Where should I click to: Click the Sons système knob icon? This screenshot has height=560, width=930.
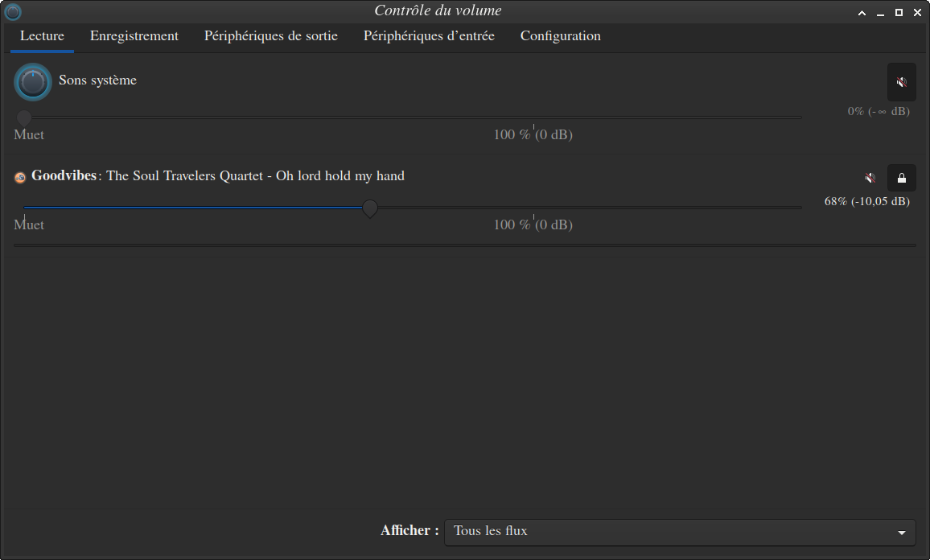pyautogui.click(x=33, y=82)
